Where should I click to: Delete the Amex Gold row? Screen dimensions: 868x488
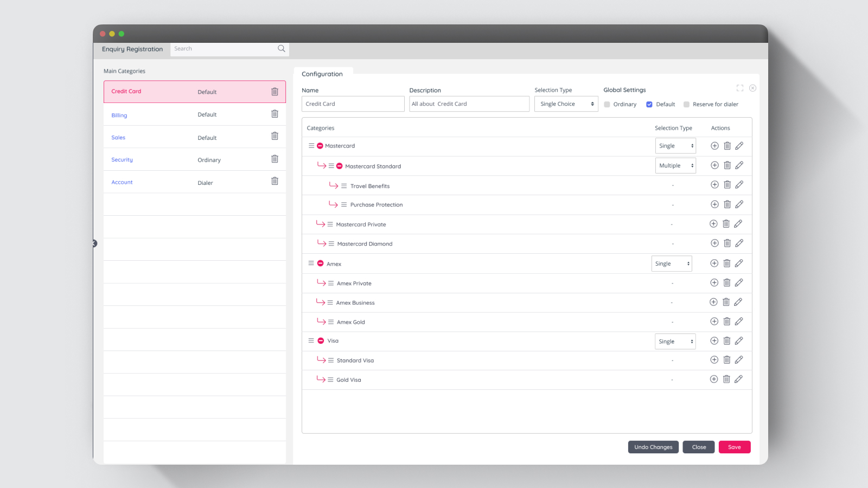tap(726, 322)
